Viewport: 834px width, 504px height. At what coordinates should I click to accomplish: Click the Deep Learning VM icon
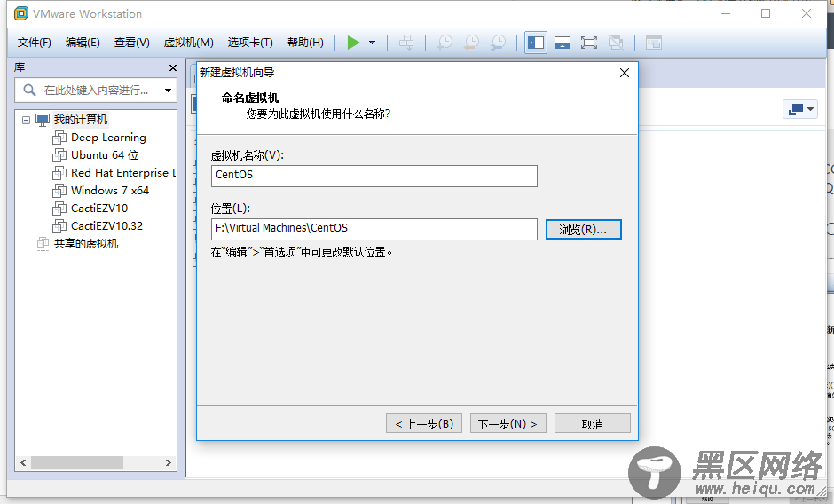point(59,138)
